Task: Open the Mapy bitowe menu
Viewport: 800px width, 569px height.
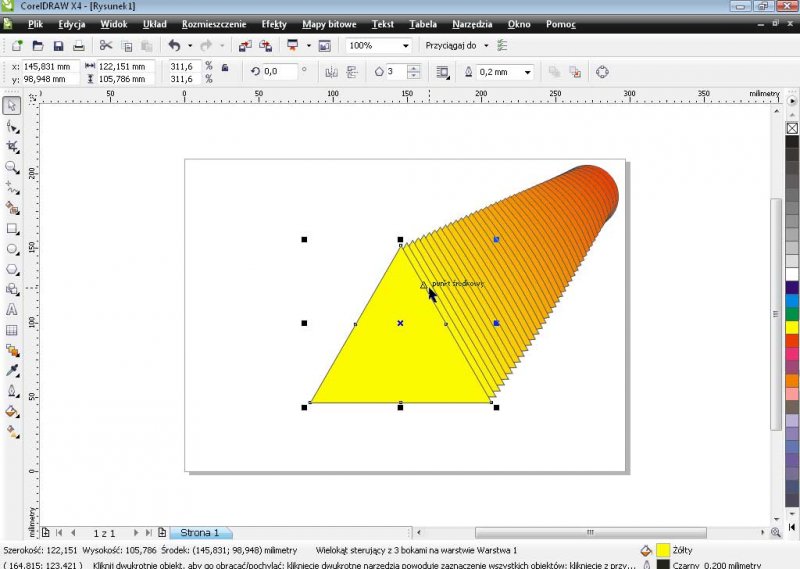Action: pos(328,23)
